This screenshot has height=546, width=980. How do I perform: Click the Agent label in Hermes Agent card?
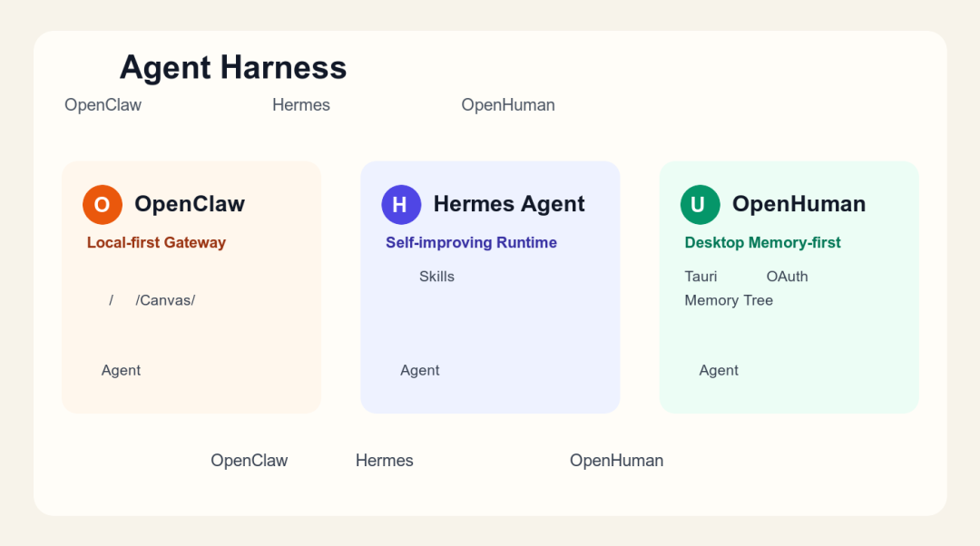pyautogui.click(x=420, y=370)
